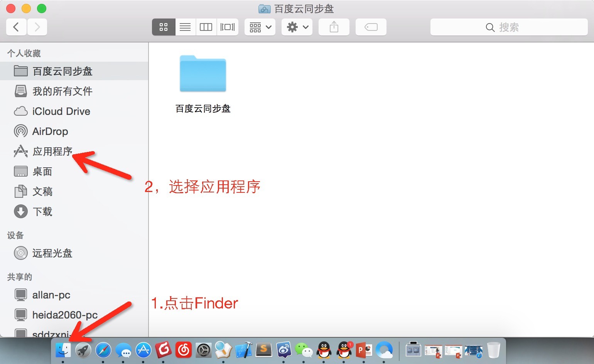Open the gear action menu
594x364 pixels.
pos(297,27)
